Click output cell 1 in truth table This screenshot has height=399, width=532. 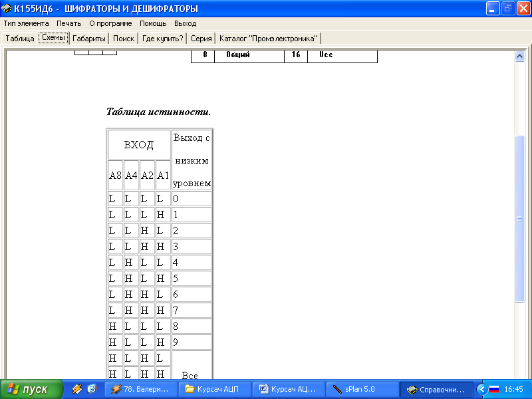coord(192,214)
